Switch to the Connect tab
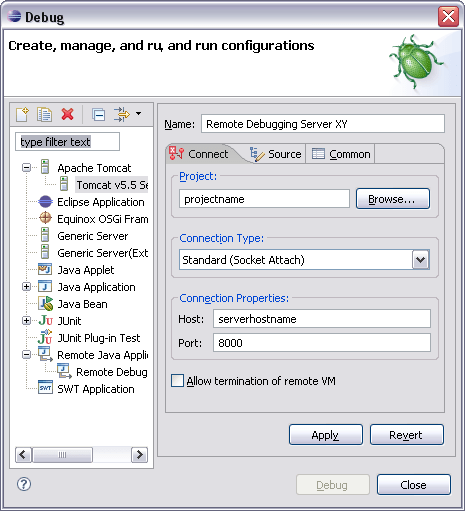The height and width of the screenshot is (511, 465). pos(199,154)
